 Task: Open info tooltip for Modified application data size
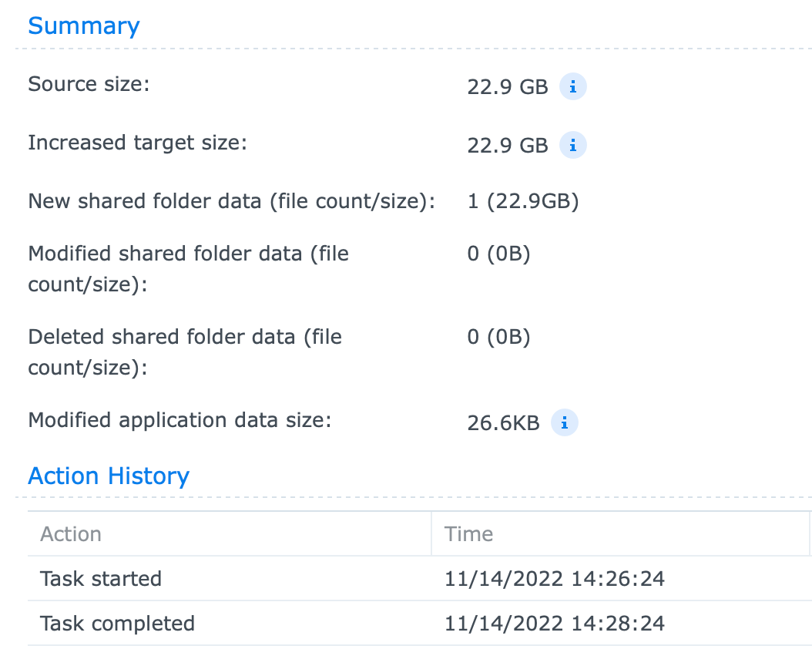pos(564,422)
